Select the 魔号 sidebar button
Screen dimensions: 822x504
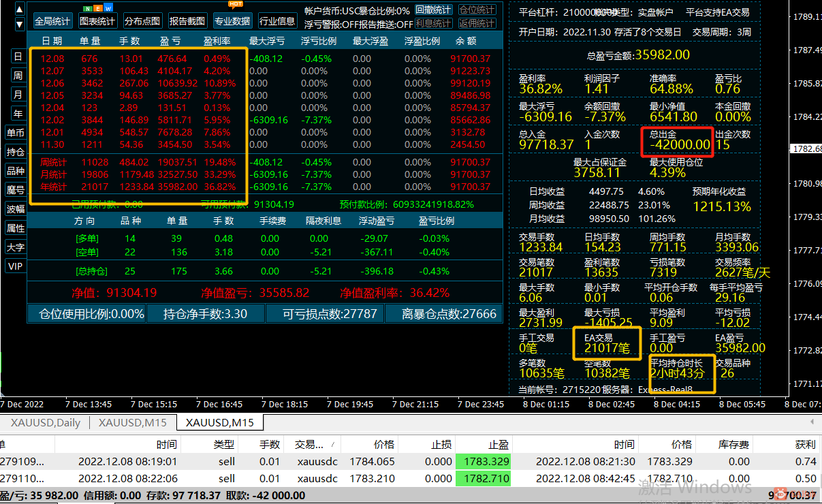click(16, 190)
